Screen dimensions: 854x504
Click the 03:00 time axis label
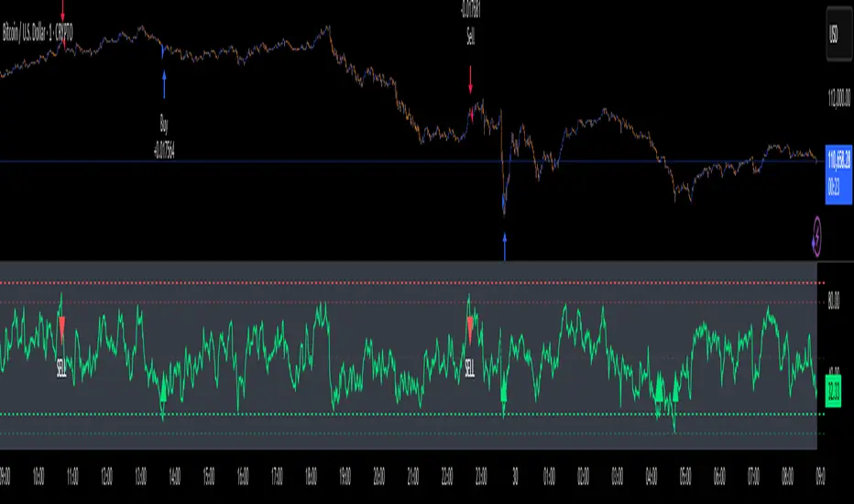[x=617, y=477]
